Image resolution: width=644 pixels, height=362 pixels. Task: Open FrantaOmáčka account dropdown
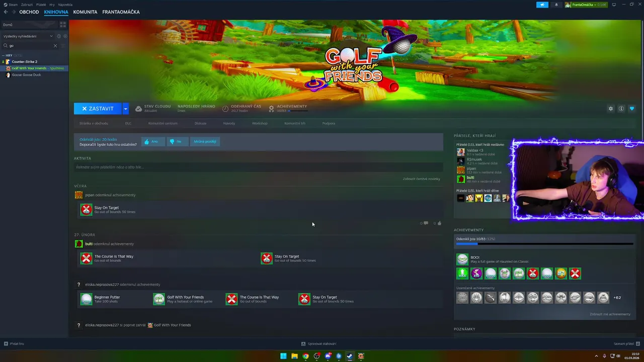tap(586, 5)
